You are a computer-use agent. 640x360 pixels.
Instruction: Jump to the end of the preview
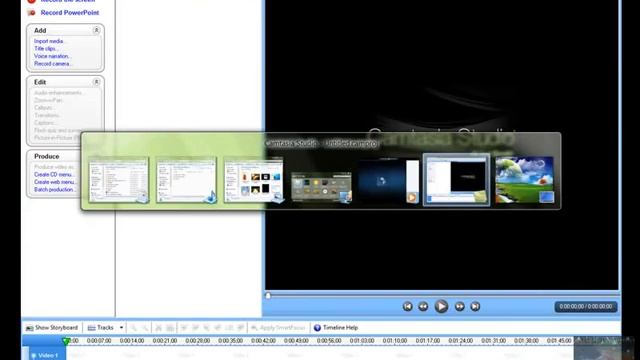(x=475, y=307)
